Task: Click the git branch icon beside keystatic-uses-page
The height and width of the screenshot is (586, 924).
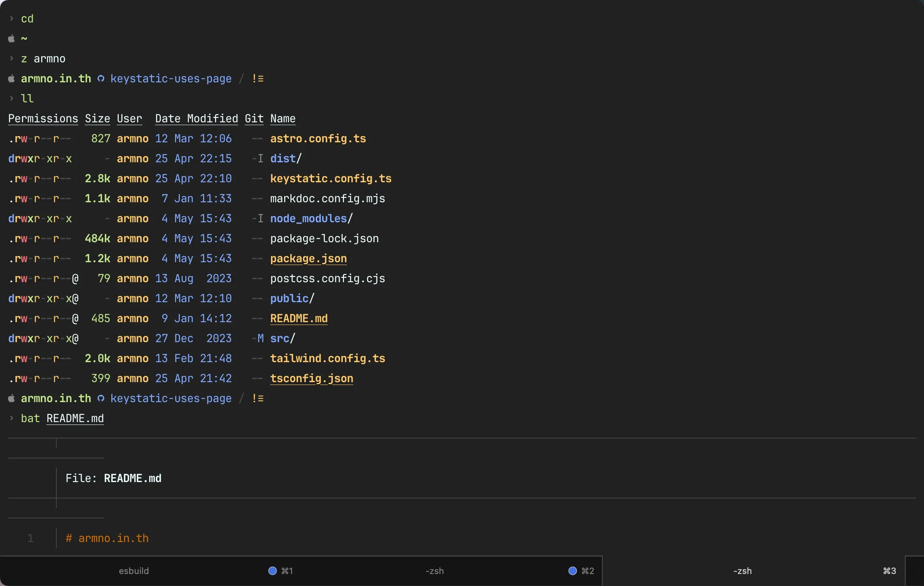Action: (101, 79)
